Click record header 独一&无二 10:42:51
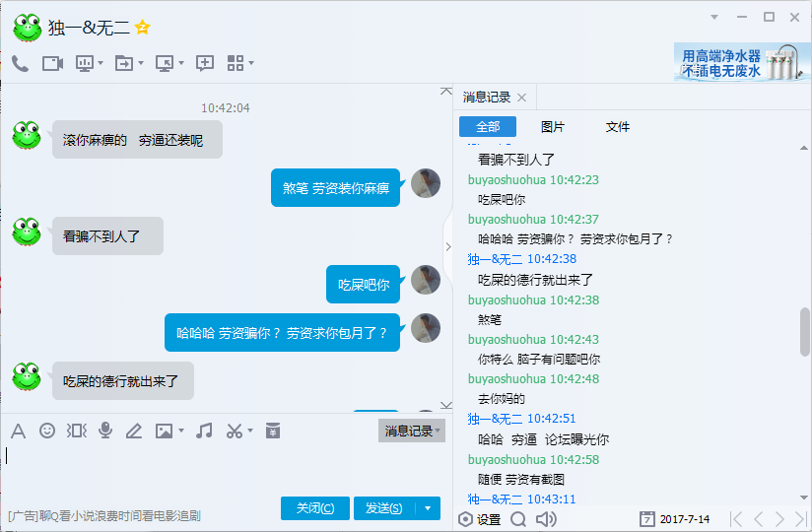 521,419
